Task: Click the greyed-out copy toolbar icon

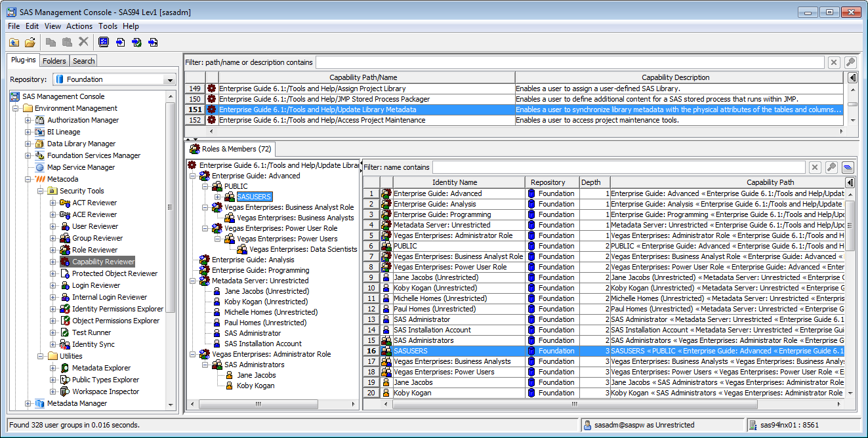Action: [x=51, y=42]
